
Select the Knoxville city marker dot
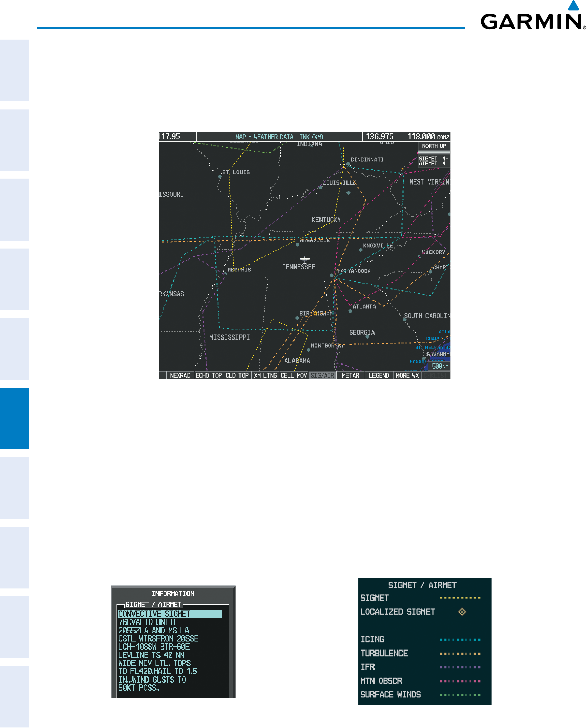point(361,250)
